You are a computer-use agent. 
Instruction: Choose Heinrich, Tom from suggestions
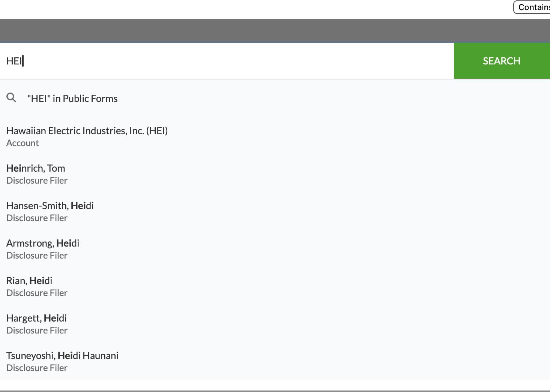click(x=36, y=168)
